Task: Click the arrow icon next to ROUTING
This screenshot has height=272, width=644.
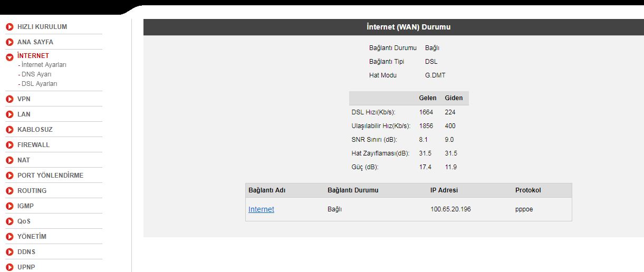Action: tap(9, 191)
